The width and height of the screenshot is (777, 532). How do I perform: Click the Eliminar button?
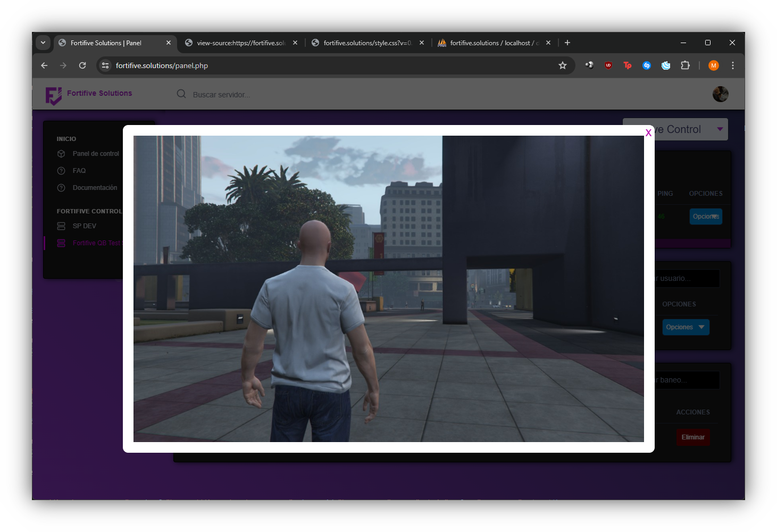pyautogui.click(x=692, y=437)
